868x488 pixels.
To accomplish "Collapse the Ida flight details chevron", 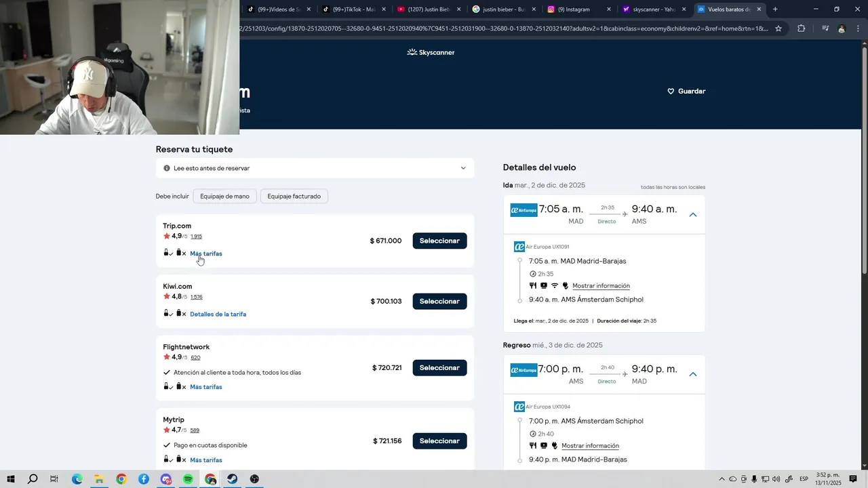I will point(693,215).
